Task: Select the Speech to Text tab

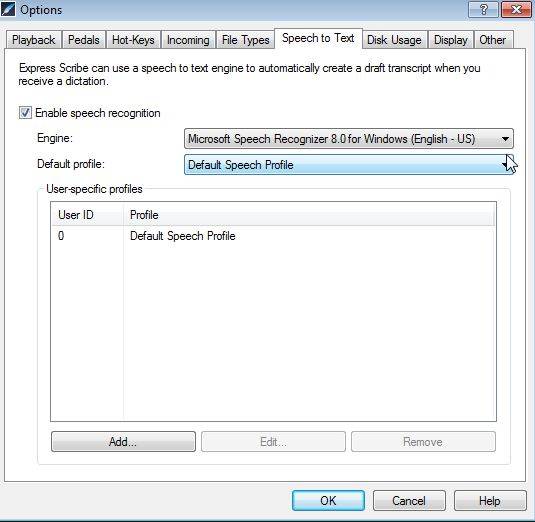Action: [x=318, y=38]
